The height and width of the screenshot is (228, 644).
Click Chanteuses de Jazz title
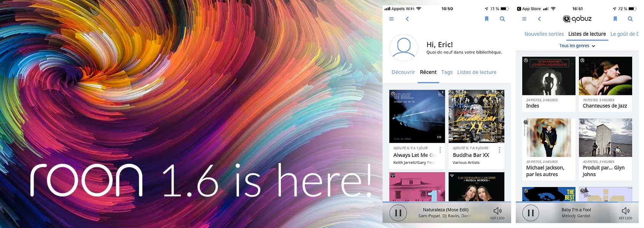(605, 106)
